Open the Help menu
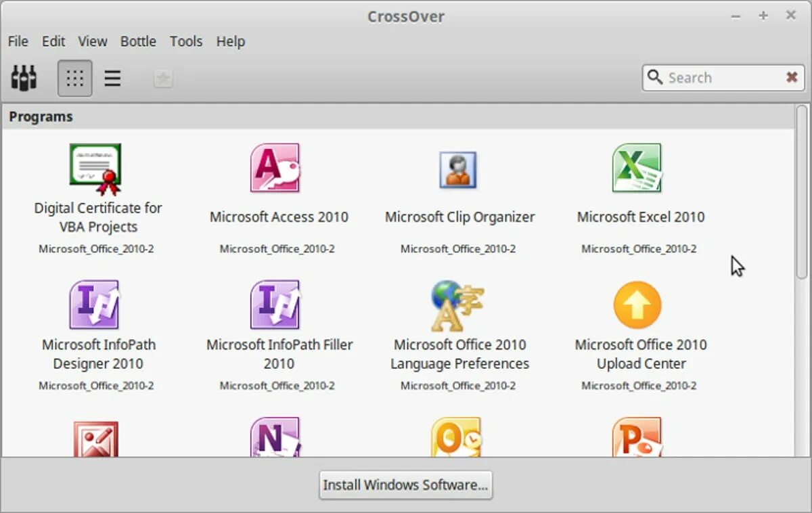This screenshot has width=812, height=513. [231, 41]
